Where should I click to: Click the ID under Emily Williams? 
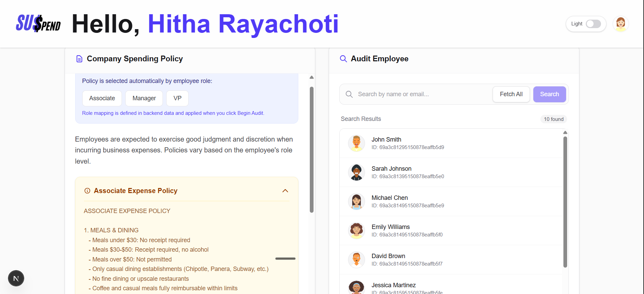click(x=407, y=235)
